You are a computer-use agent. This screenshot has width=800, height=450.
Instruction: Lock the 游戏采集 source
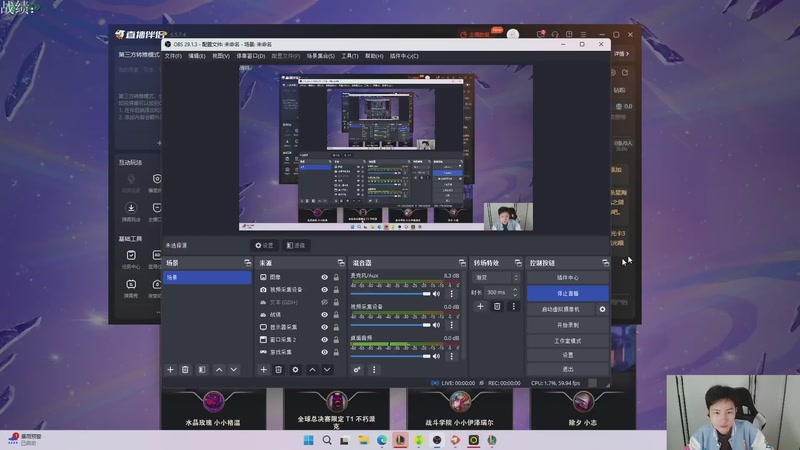(x=336, y=352)
